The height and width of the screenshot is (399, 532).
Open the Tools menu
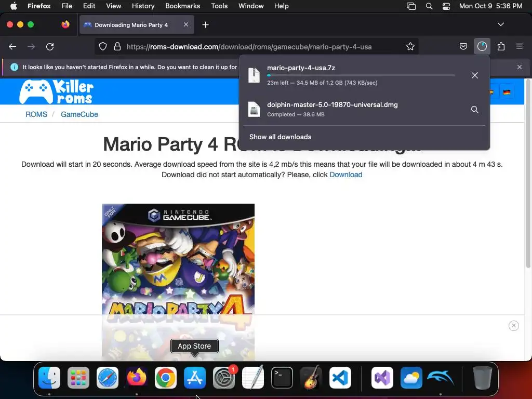219,6
